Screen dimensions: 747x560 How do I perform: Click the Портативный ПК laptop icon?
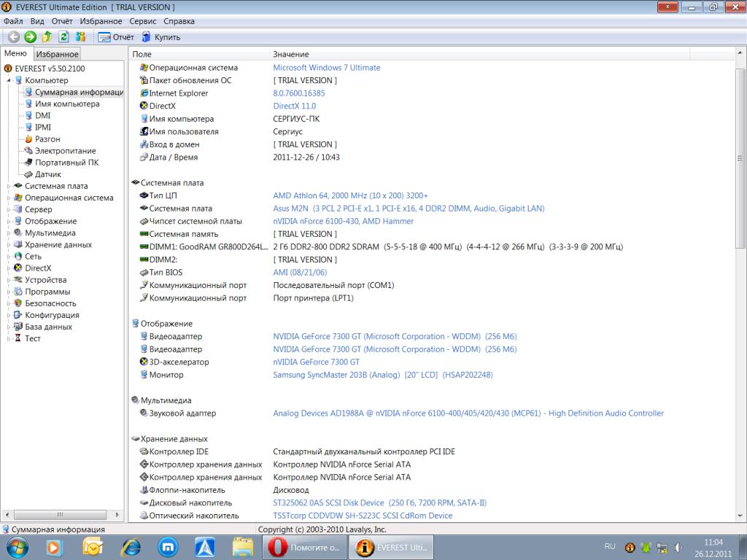[x=28, y=163]
